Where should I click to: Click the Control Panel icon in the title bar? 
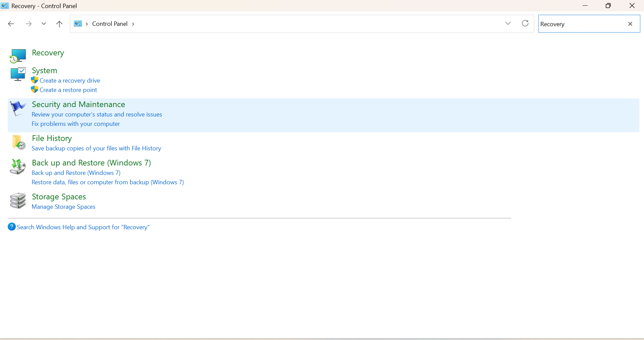pos(5,6)
